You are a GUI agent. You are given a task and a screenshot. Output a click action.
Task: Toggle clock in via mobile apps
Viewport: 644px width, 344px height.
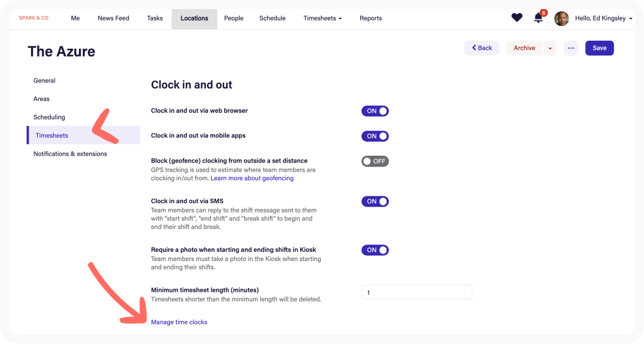[375, 136]
